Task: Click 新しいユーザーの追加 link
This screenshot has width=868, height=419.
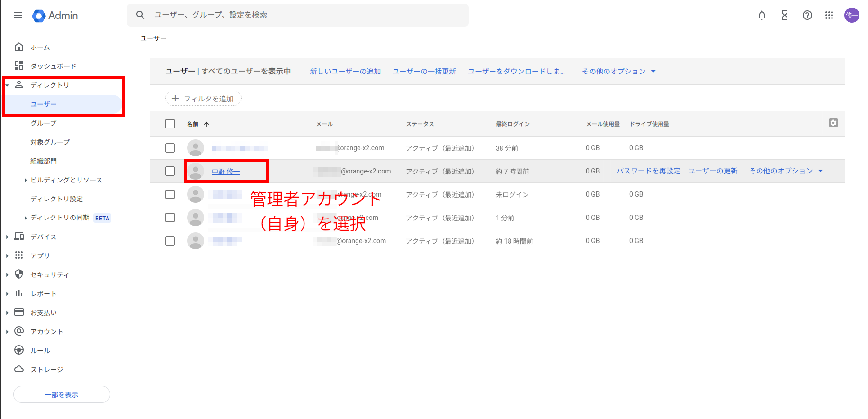Action: [x=345, y=71]
